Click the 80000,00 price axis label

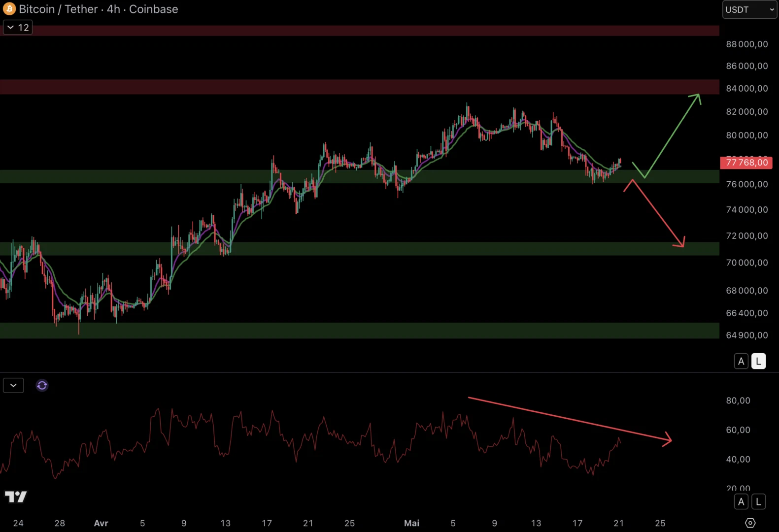[747, 135]
